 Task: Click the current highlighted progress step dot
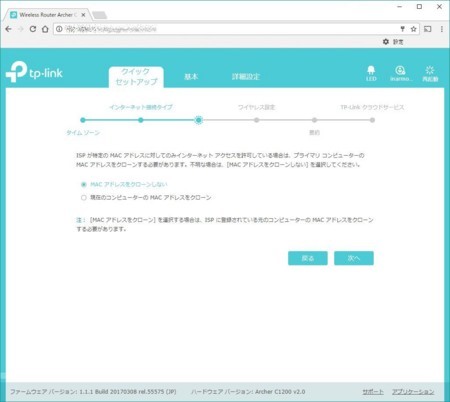199,120
